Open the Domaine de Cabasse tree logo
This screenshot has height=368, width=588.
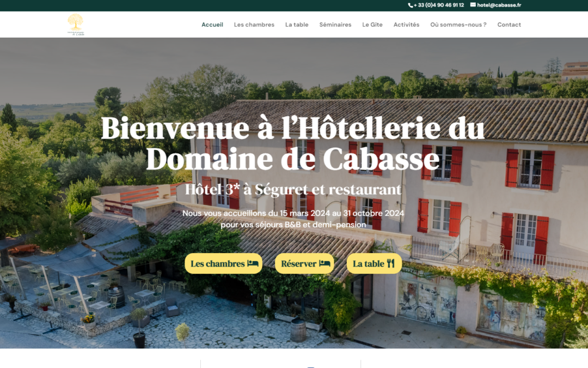[x=76, y=25]
